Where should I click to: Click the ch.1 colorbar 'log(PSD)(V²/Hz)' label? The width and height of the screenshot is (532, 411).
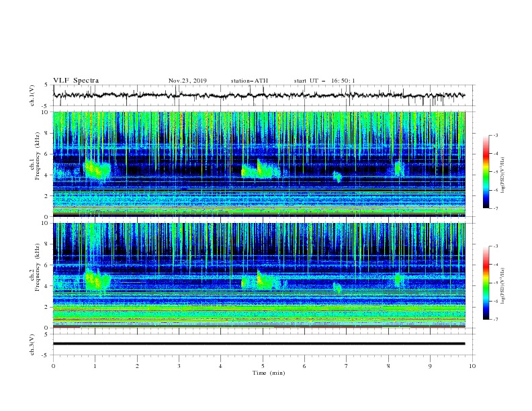click(503, 175)
